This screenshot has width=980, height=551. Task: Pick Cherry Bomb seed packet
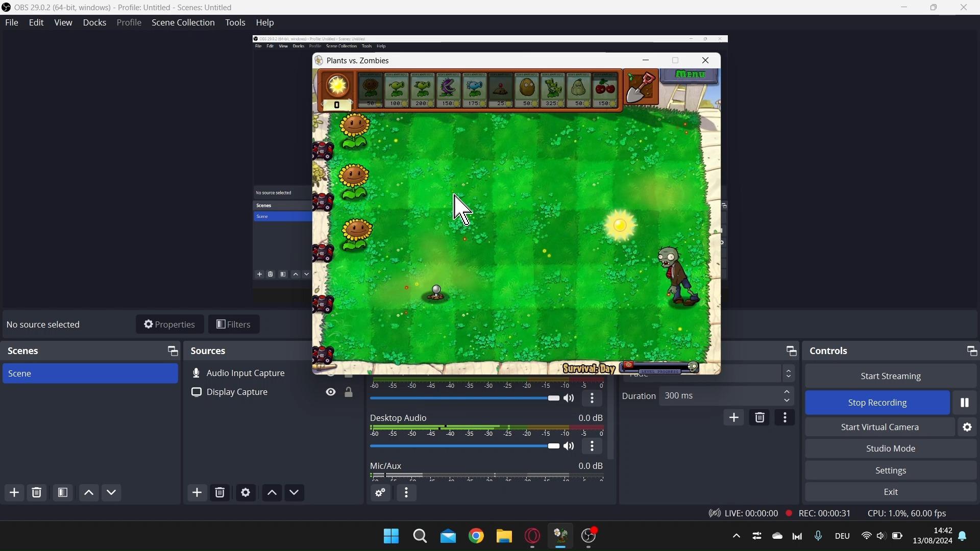[x=606, y=90]
